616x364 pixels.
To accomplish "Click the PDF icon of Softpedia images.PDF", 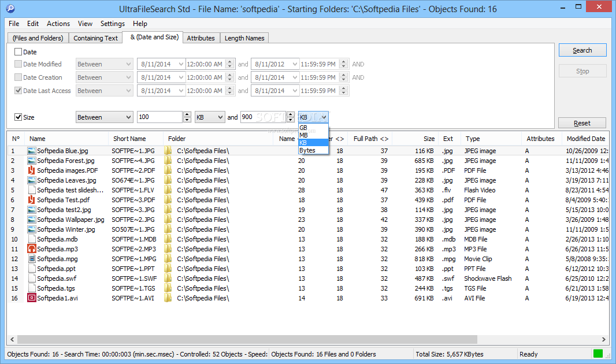I will [31, 170].
